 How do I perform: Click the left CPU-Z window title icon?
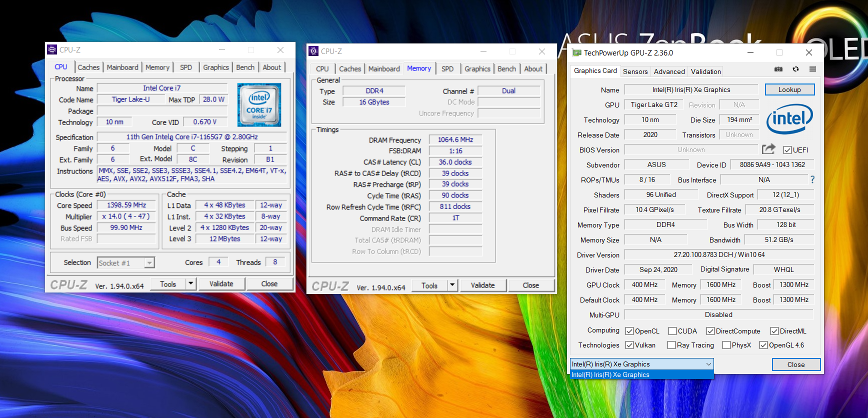click(x=52, y=49)
